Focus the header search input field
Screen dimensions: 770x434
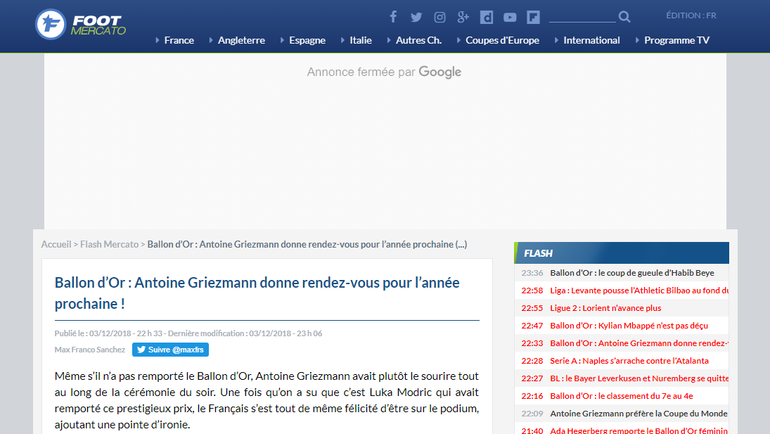click(582, 16)
